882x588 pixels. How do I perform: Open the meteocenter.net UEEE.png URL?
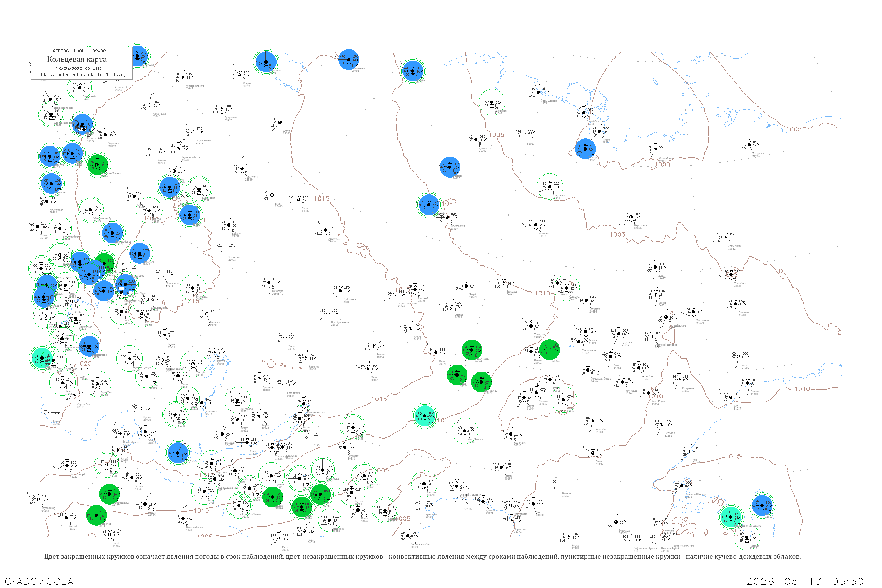click(83, 75)
